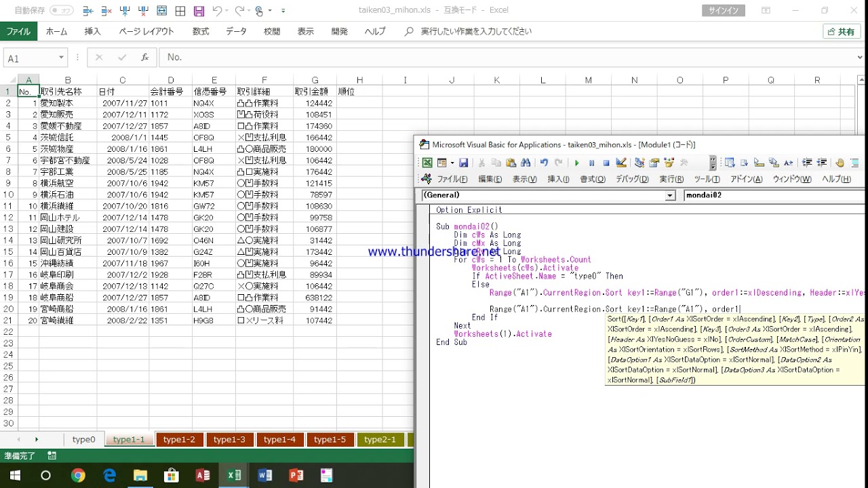Toggle macro recording in the status bar
This screenshot has width=868, height=488.
click(x=52, y=456)
